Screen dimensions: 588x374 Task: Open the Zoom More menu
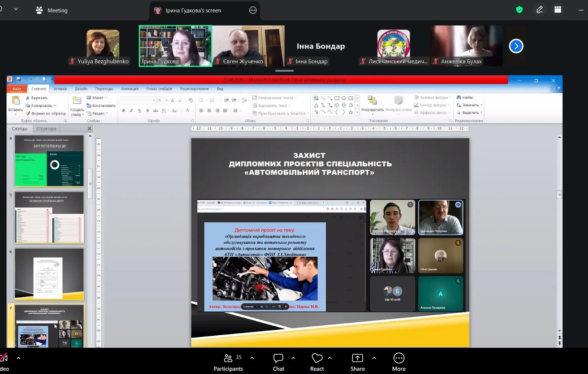399,363
